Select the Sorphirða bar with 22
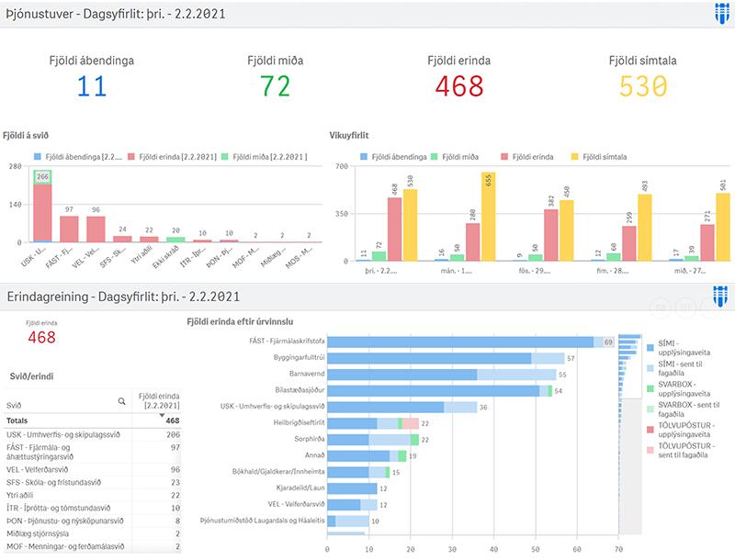Image resolution: width=735 pixels, height=560 pixels. pos(373,440)
